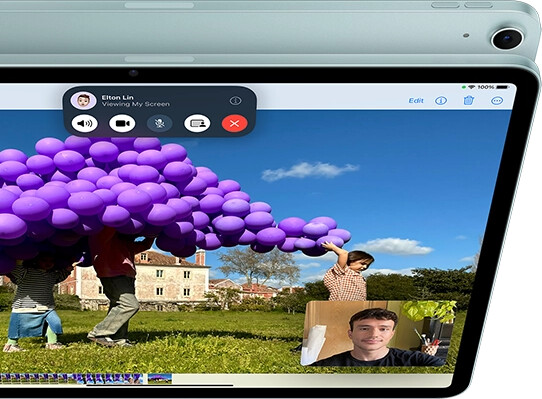
Task: Tap Edit in the Photos toolbar
Action: 416,101
